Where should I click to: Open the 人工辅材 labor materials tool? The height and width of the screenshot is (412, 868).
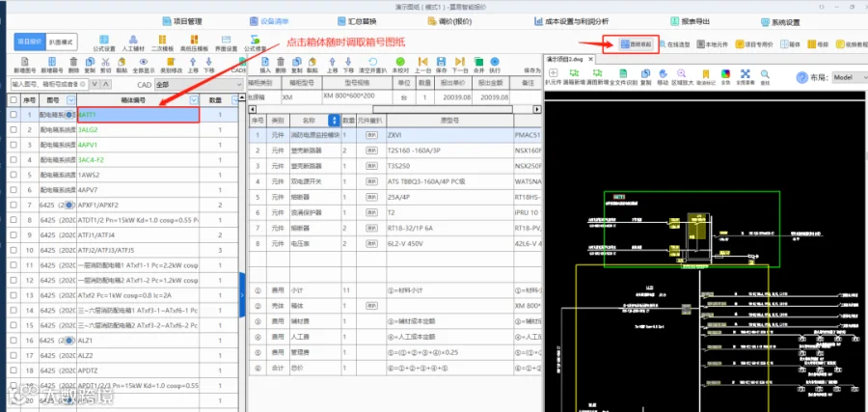pos(133,42)
